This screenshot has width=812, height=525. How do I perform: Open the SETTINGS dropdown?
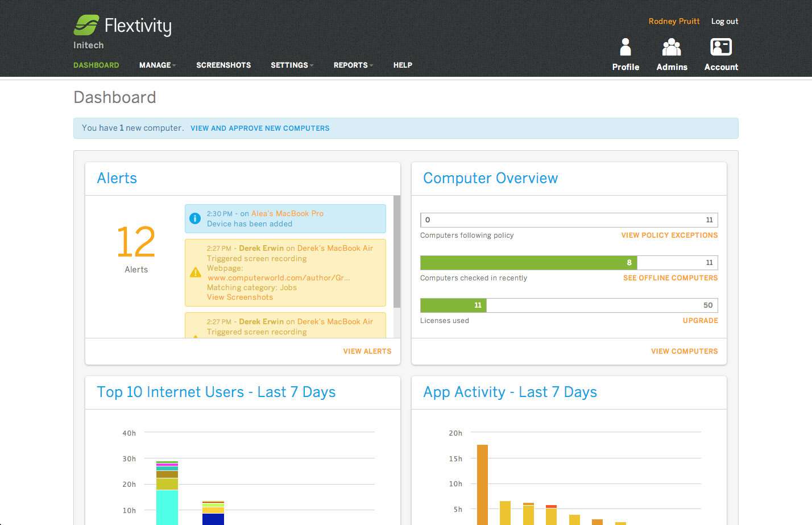pos(289,65)
